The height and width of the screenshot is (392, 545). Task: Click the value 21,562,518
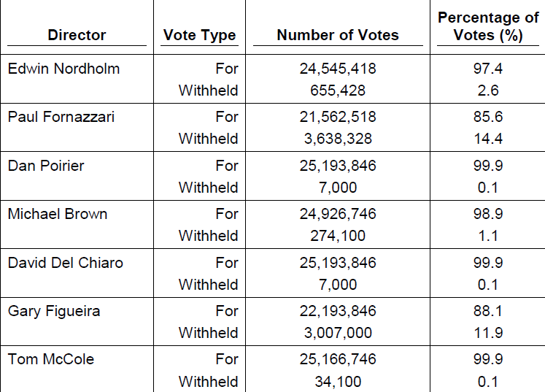pos(338,118)
